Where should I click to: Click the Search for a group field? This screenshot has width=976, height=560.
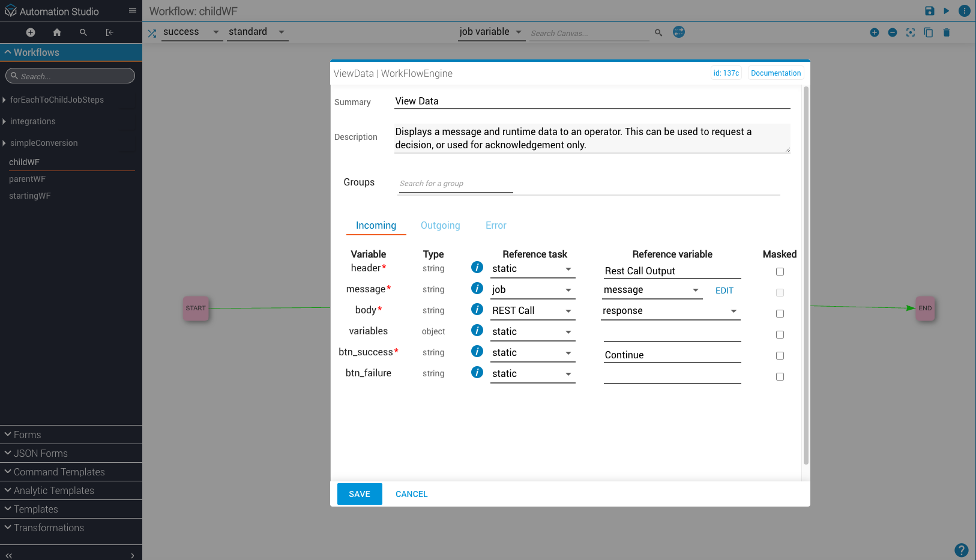tap(456, 184)
